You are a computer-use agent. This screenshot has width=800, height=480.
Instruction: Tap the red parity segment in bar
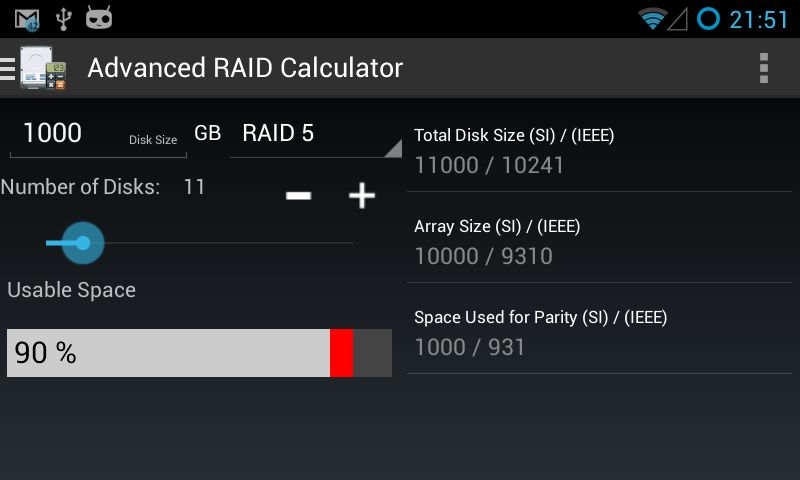[x=342, y=353]
